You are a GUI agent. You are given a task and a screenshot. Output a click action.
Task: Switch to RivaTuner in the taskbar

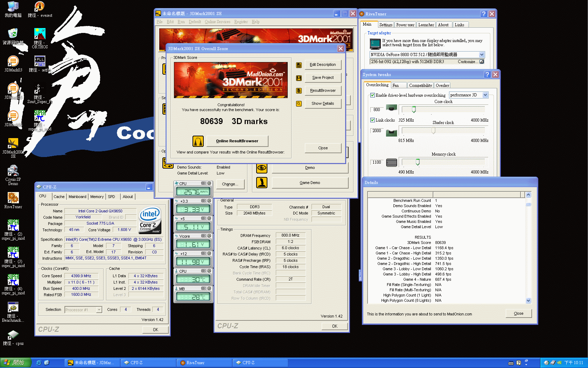pyautogui.click(x=204, y=363)
